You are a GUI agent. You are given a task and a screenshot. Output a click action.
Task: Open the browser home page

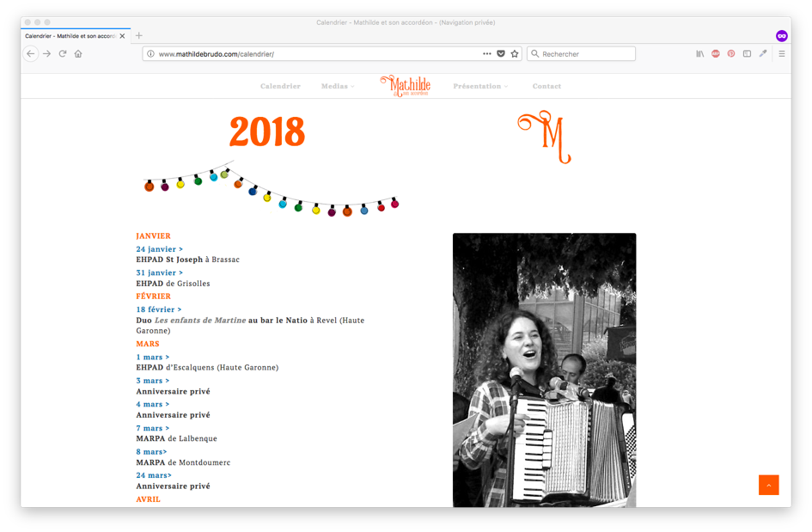(x=78, y=54)
